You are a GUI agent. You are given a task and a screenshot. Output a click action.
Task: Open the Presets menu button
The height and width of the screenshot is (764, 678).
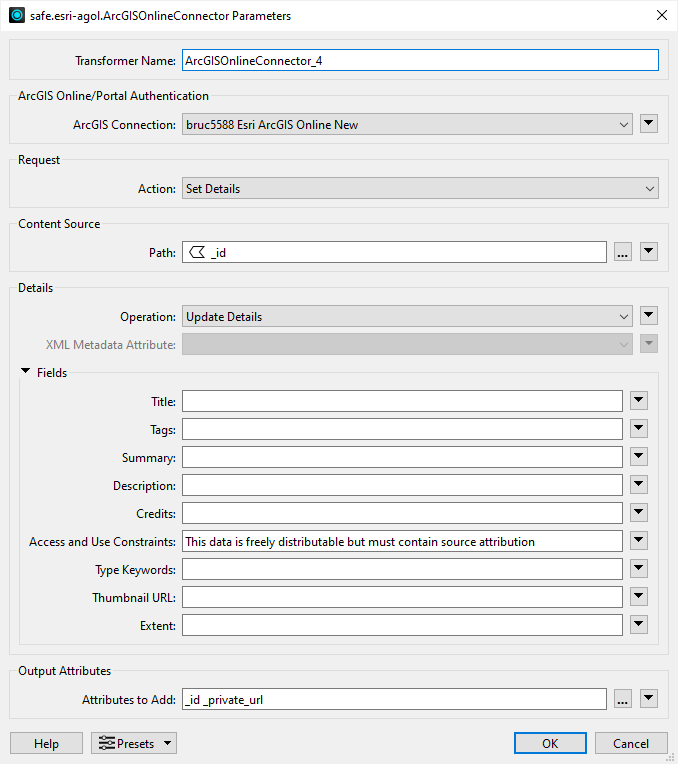134,743
